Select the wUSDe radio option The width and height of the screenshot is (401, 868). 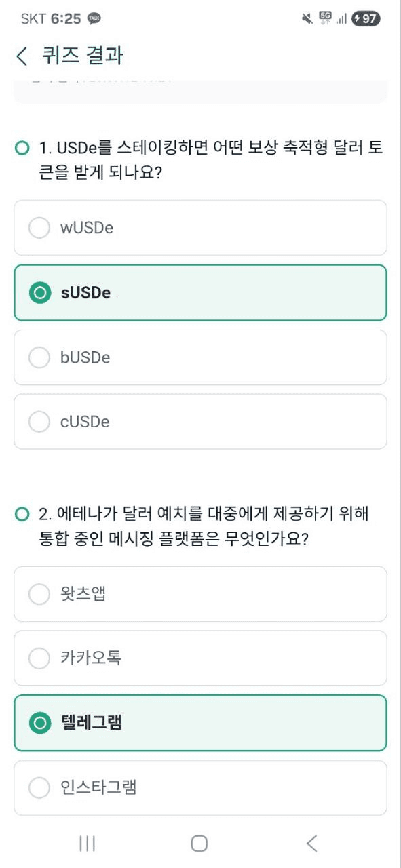[200, 228]
